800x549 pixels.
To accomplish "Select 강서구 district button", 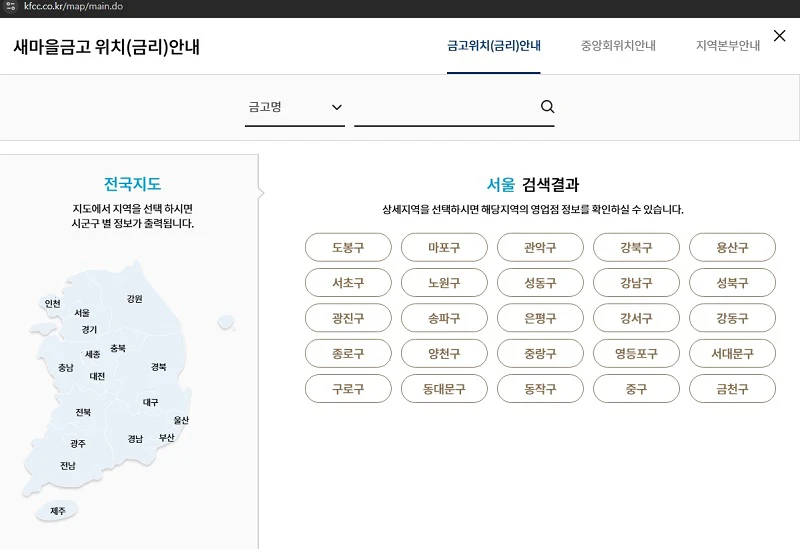I will click(x=636, y=318).
